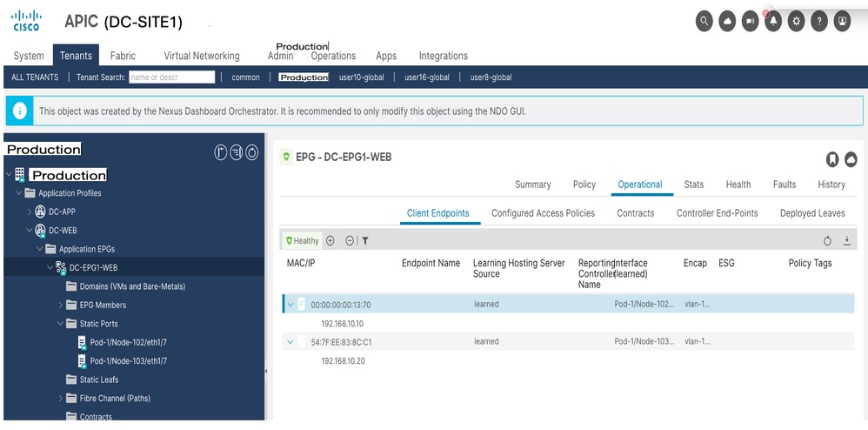This screenshot has height=430, width=868.
Task: Click the minus icon next to Healthy
Action: pos(350,240)
